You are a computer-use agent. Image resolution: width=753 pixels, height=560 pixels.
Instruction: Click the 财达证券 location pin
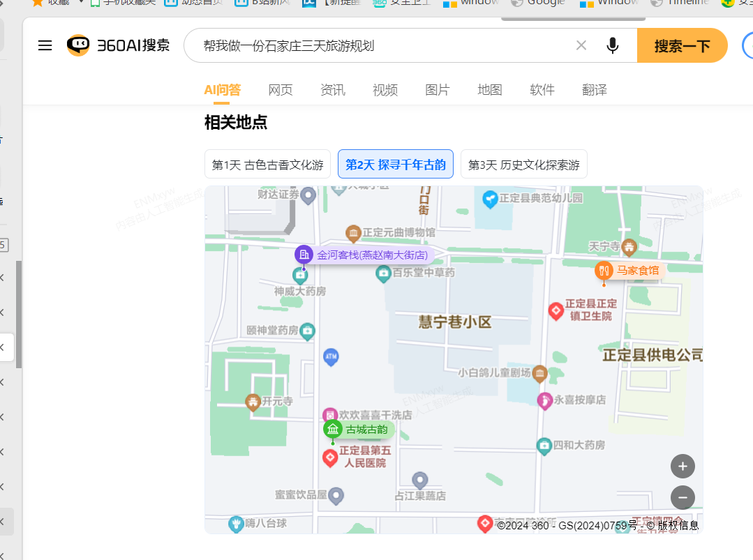(308, 195)
